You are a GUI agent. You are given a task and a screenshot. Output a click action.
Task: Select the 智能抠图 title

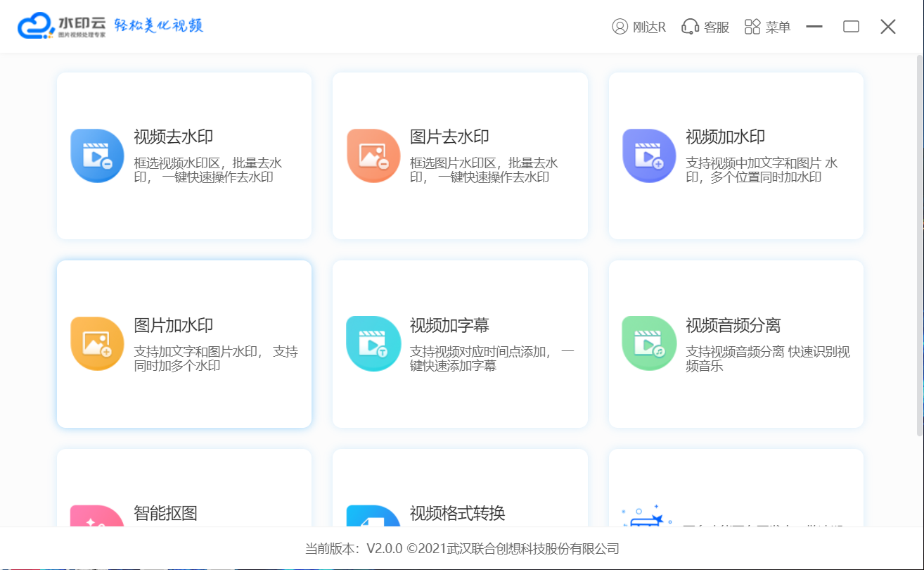[165, 513]
